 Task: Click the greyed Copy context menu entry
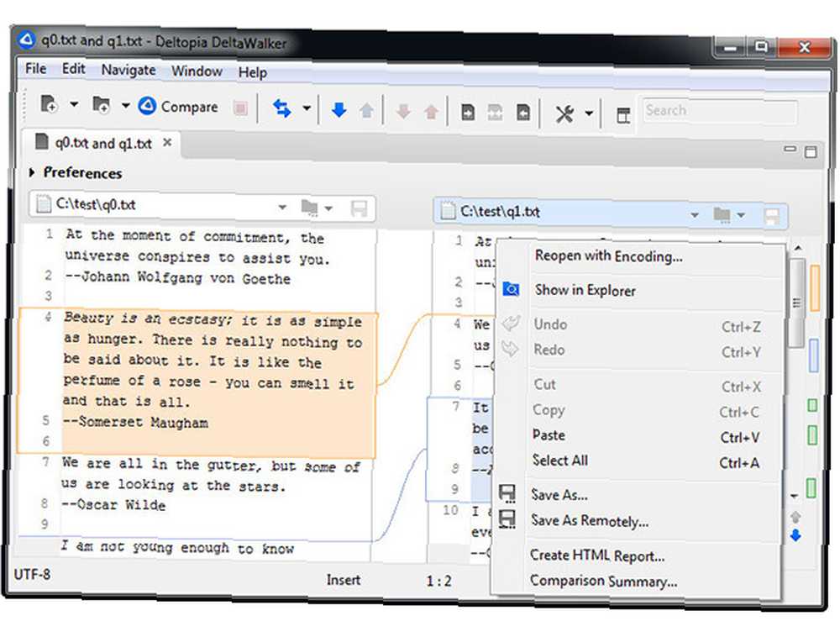pyautogui.click(x=639, y=411)
